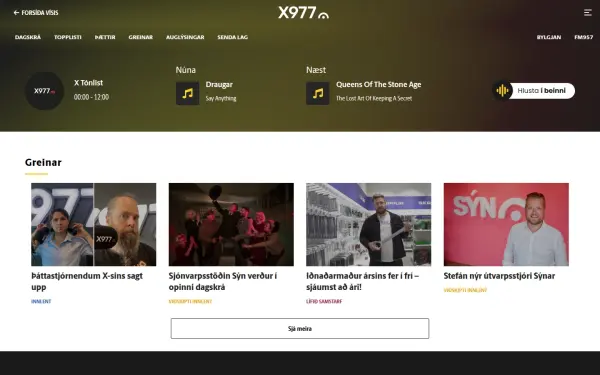Click the music note icon beside Queens Of The Stone Age
This screenshot has height=375, width=600.
[318, 93]
